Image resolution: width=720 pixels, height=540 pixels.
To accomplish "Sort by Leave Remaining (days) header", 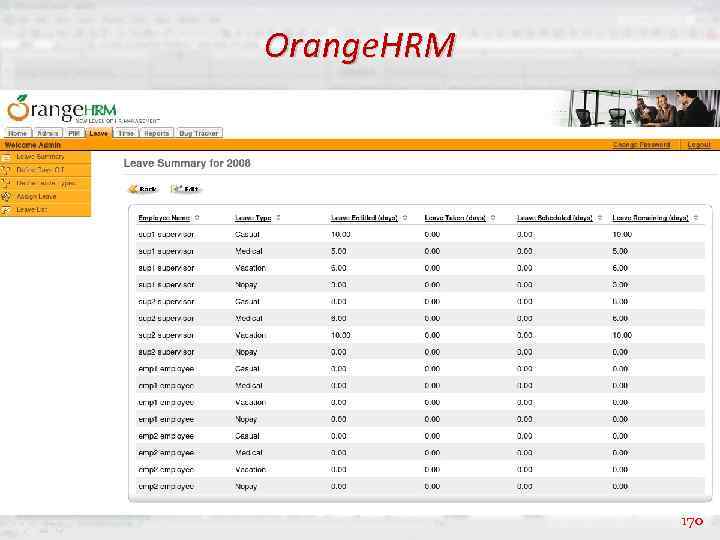I will coord(651,218).
